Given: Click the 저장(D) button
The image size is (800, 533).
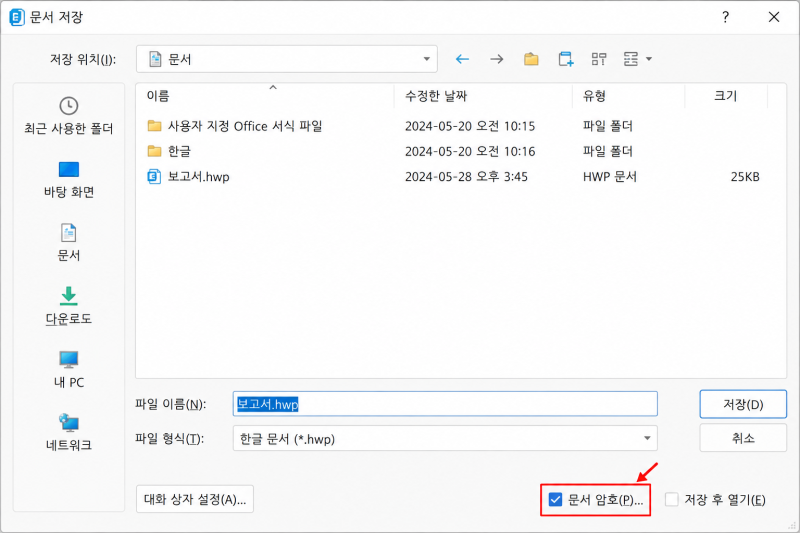Looking at the screenshot, I should (743, 404).
